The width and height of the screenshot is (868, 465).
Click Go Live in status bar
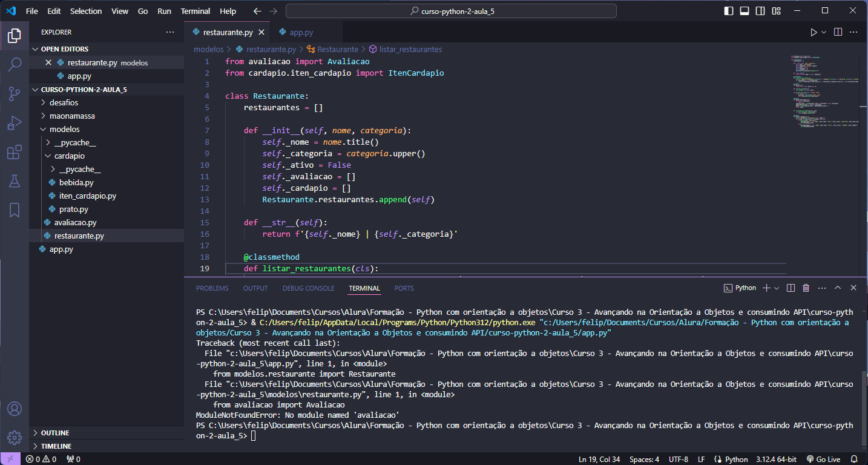(823, 459)
